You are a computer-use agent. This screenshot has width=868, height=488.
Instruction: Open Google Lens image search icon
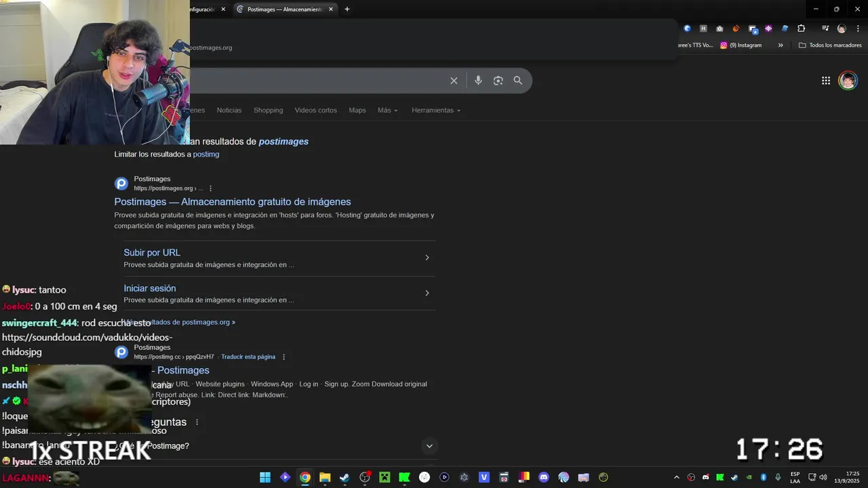tap(498, 81)
